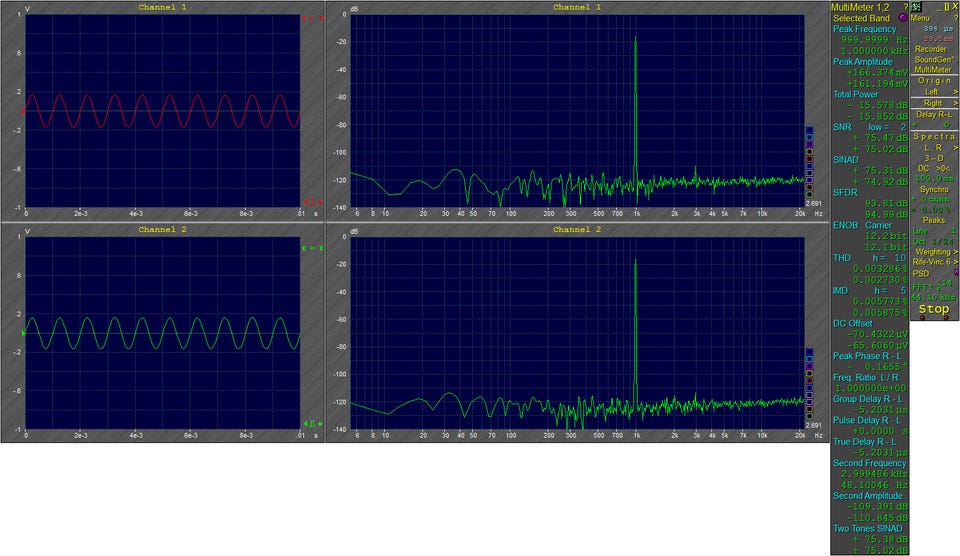Click the ENOB Carrier label
The height and width of the screenshot is (556, 960).
pyautogui.click(x=863, y=225)
